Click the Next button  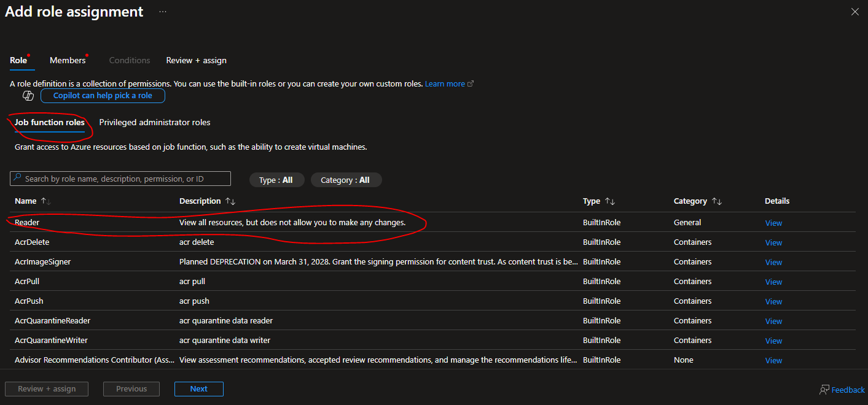[199, 389]
